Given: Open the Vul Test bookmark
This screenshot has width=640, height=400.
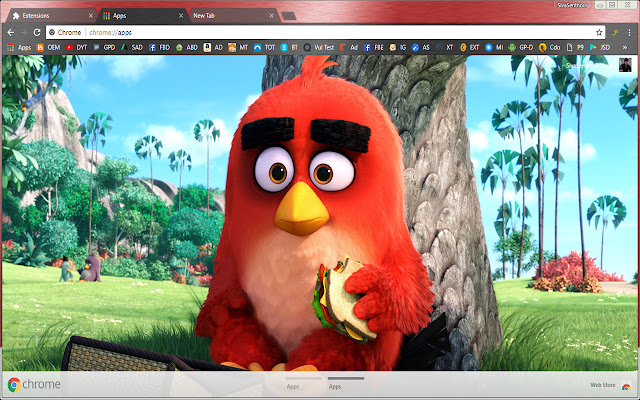Looking at the screenshot, I should pos(319,47).
